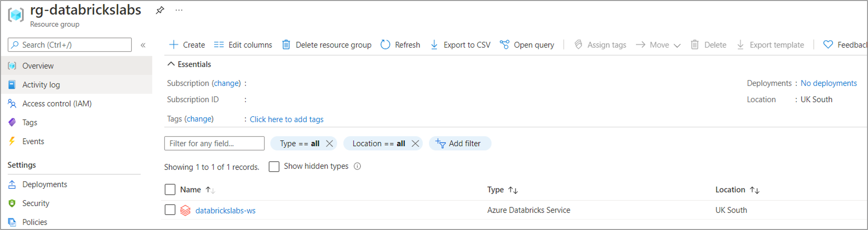Click the rg-databrickslabs resource group icon
The height and width of the screenshot is (230, 868).
pyautogui.click(x=16, y=15)
